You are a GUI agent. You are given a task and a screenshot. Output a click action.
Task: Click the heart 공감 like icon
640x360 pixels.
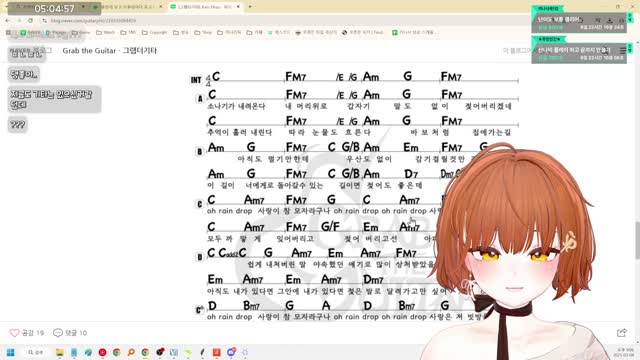pos(14,333)
